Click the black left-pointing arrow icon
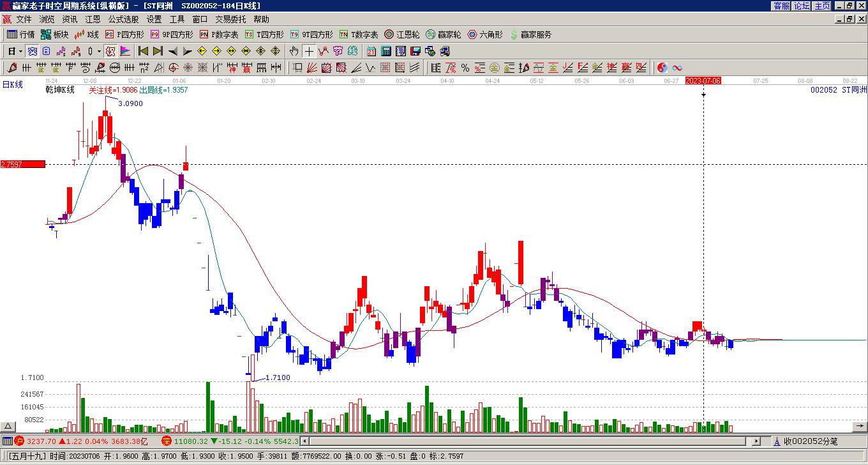The image size is (868, 465). (x=172, y=51)
